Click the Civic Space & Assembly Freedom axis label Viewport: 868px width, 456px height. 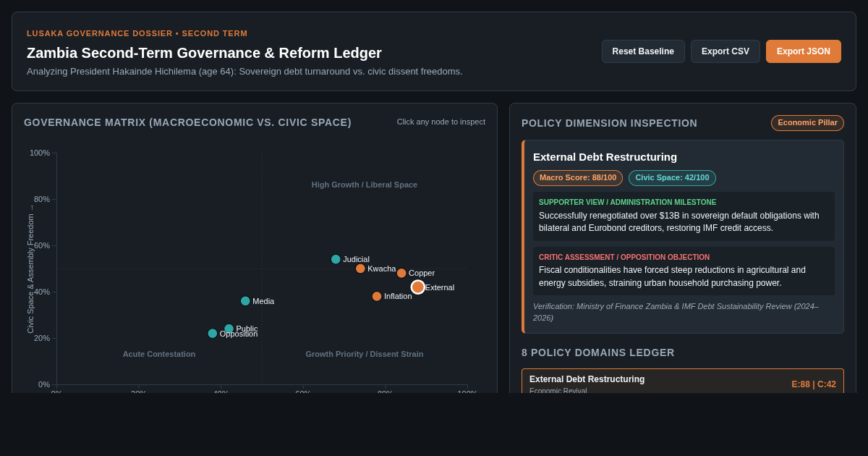pos(30,269)
